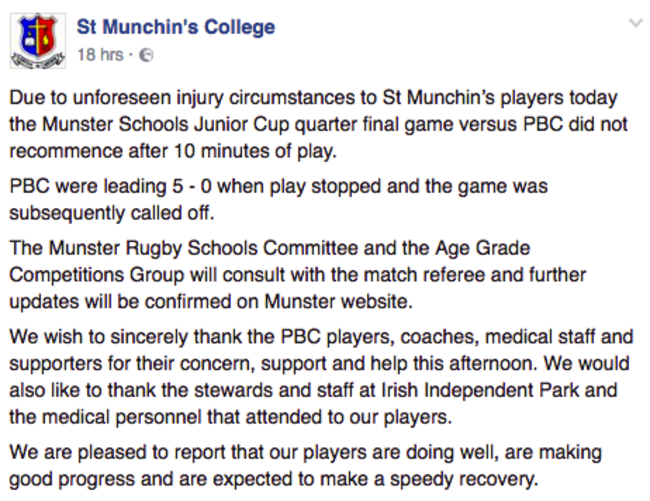This screenshot has height=501, width=650.
Task: Click the 'subsequently called off' text line
Action: pos(112,213)
